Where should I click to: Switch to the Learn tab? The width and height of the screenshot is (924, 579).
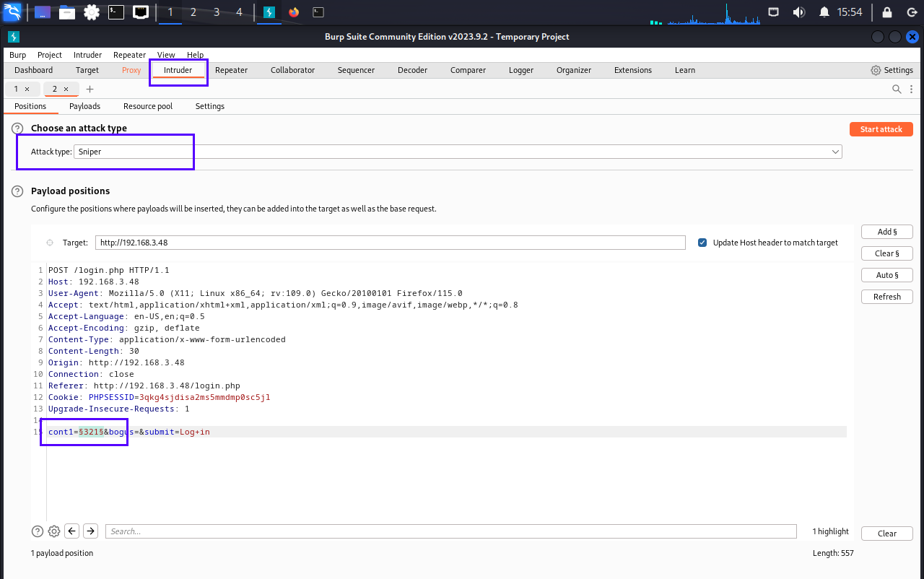coord(685,70)
